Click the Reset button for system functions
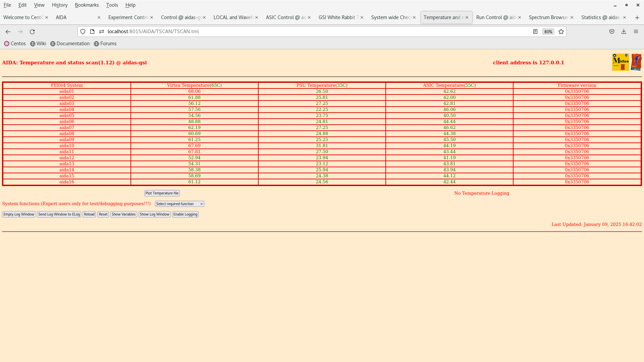Screen dimensions: 644x362 click(103, 215)
